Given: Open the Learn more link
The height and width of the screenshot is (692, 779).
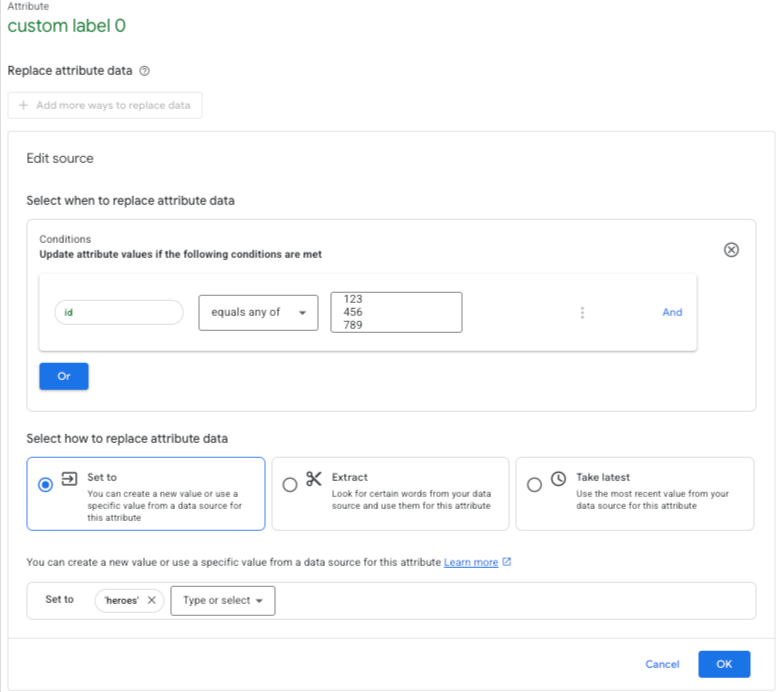Looking at the screenshot, I should click(x=470, y=562).
